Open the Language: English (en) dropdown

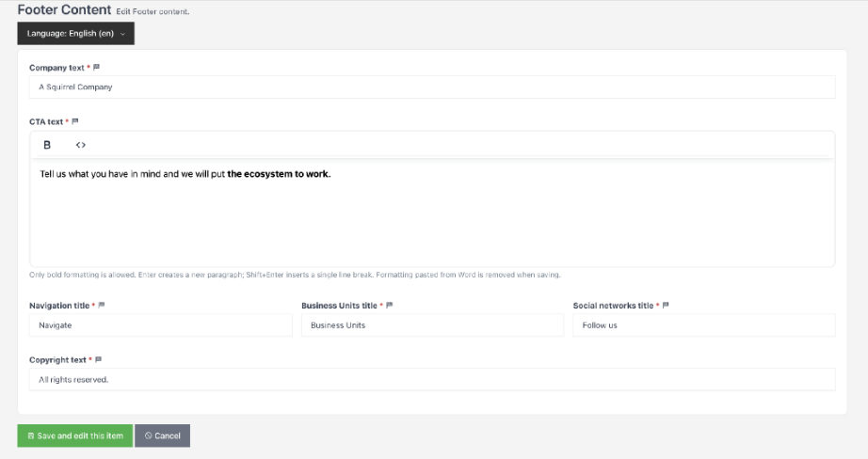(76, 33)
